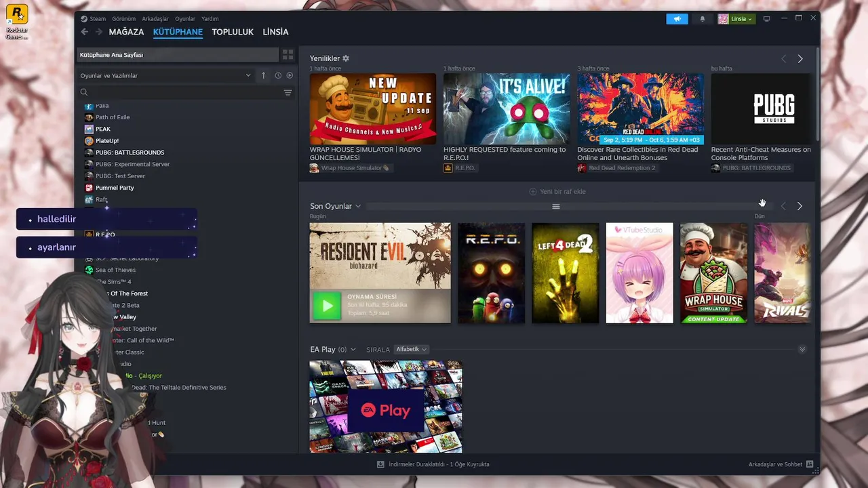Click PlateUp! game icon in list
Screen dimensions: 868x488
(x=89, y=141)
